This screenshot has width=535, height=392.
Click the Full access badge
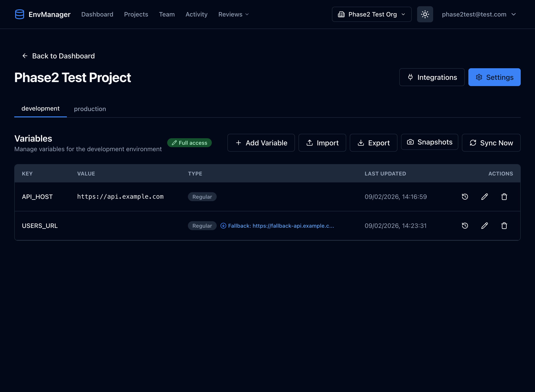click(x=189, y=143)
